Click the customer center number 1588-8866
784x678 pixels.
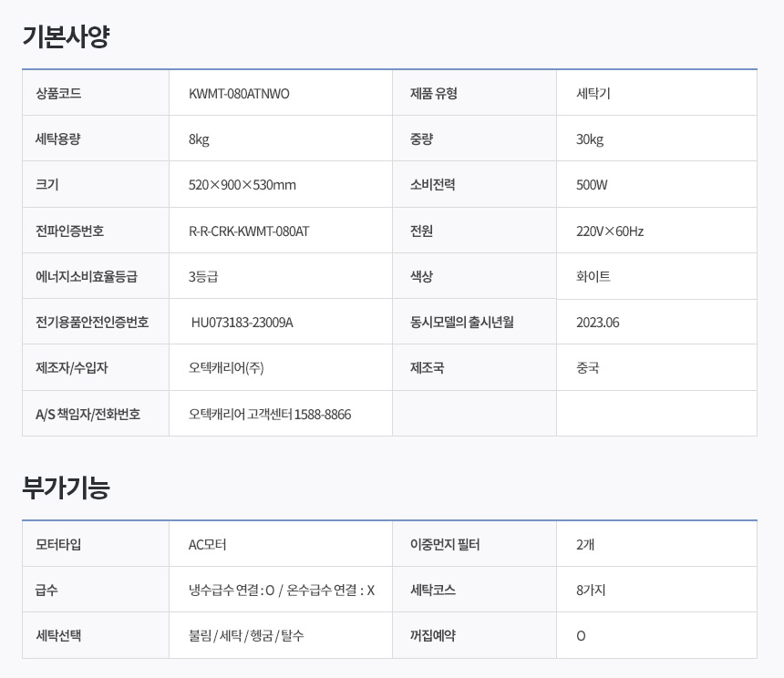click(x=323, y=415)
